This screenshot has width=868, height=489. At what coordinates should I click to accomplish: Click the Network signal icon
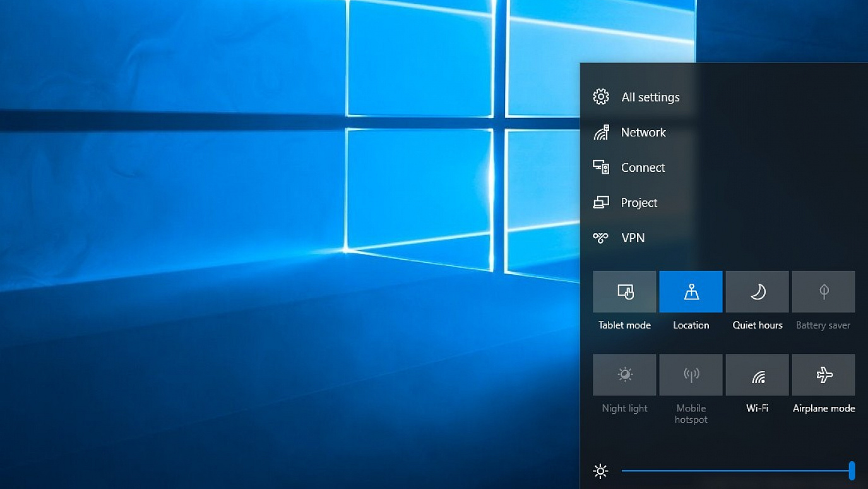pos(601,132)
